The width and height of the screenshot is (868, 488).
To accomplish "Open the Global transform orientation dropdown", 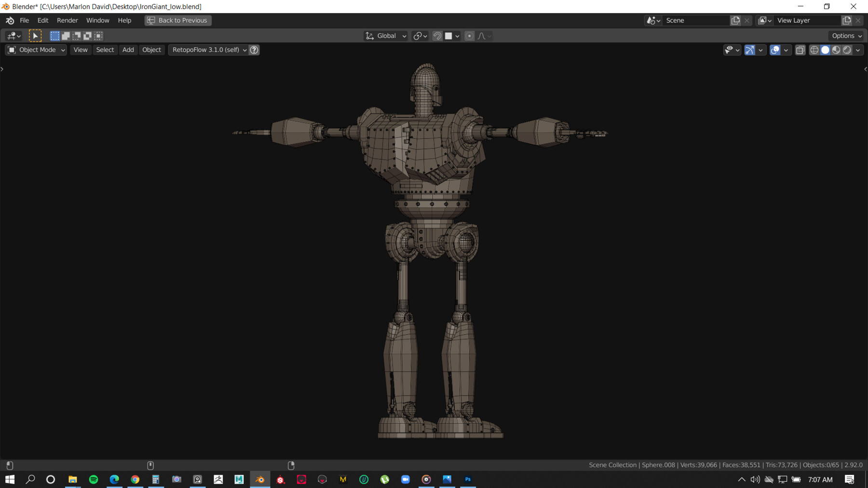I will (x=386, y=36).
